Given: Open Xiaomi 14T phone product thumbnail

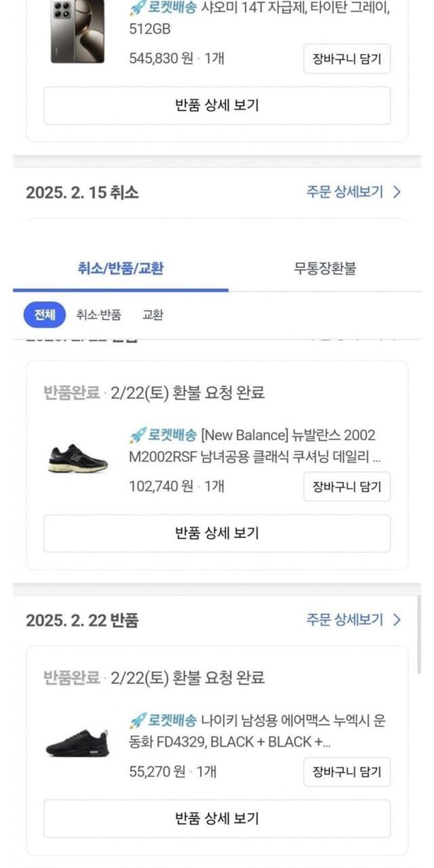Looking at the screenshot, I should [x=77, y=31].
